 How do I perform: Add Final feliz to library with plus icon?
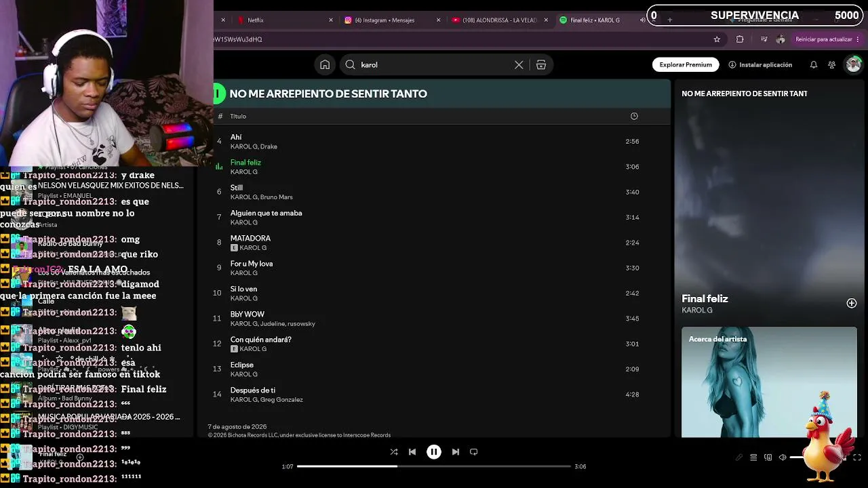pyautogui.click(x=852, y=304)
